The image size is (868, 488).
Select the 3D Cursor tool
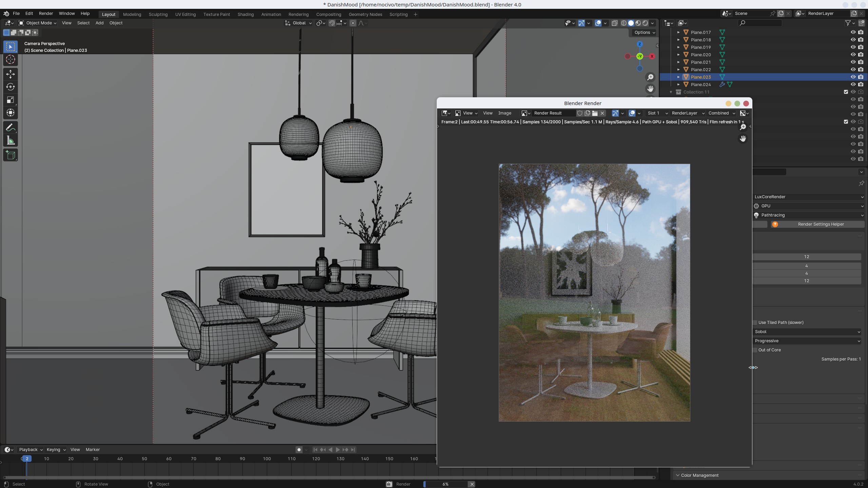(10, 60)
